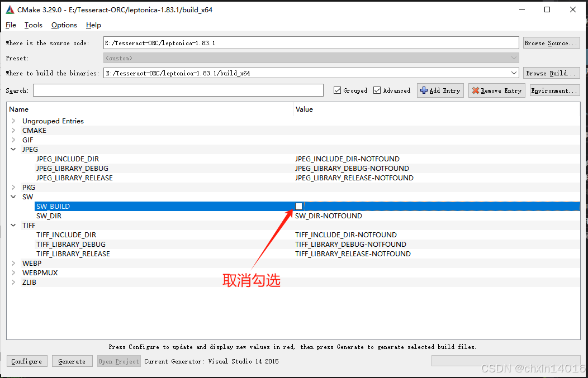Open the Preset dropdown
588x378 pixels.
click(x=514, y=58)
